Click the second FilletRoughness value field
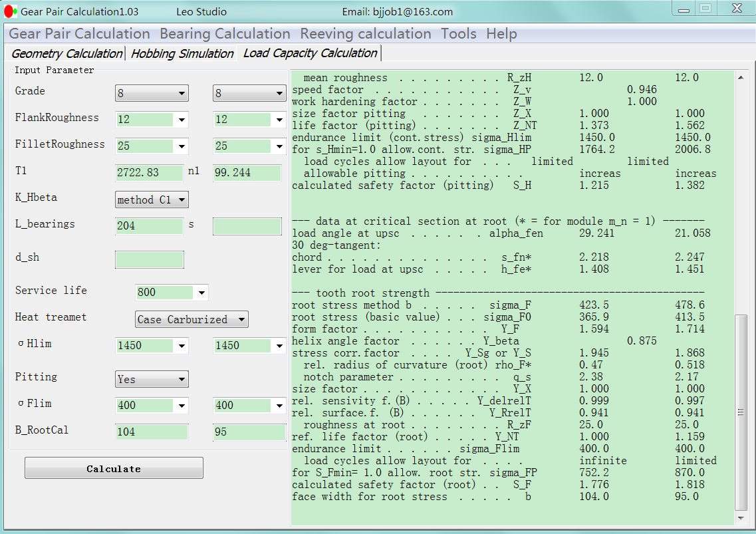756x534 pixels. [x=243, y=146]
